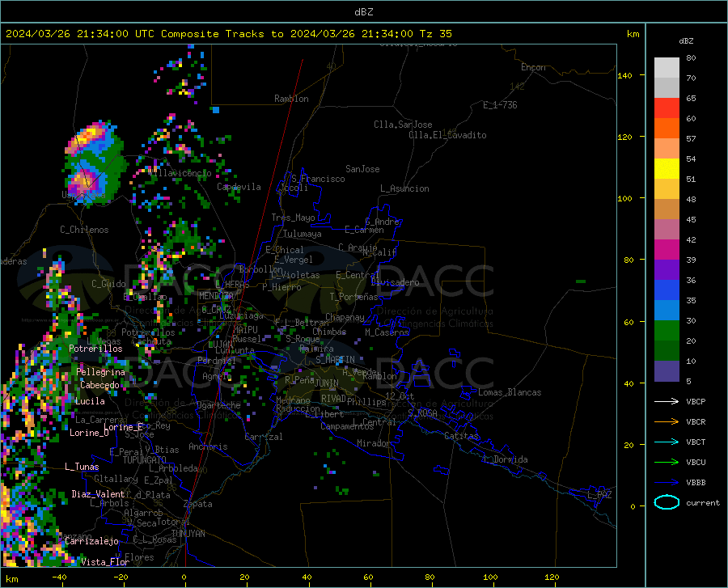The height and width of the screenshot is (588, 728).
Task: Click the '0' tick on the horizontal axis
Action: tap(184, 577)
